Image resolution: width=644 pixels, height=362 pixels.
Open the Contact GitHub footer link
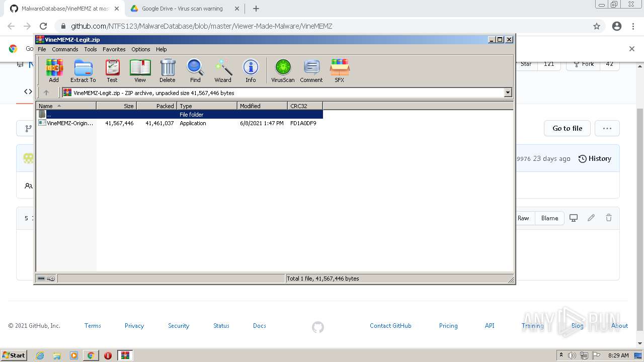[x=390, y=326]
